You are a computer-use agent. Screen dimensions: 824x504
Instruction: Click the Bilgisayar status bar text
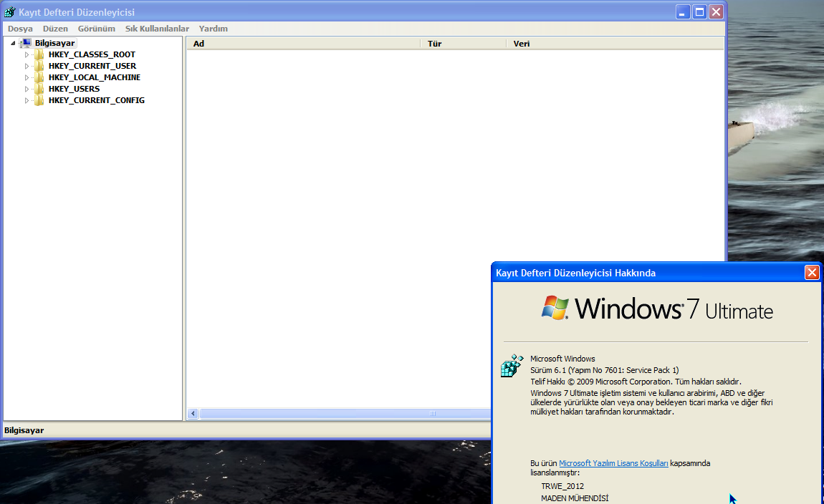tap(24, 430)
